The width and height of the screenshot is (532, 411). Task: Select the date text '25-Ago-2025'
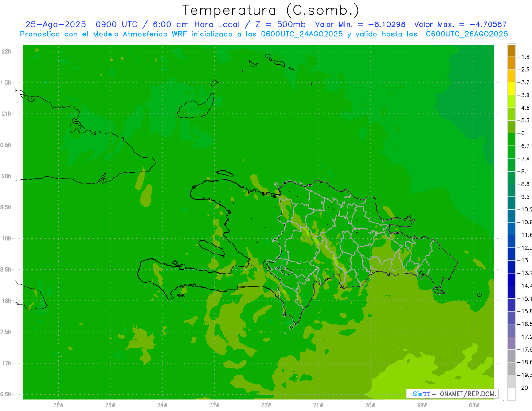click(x=55, y=25)
